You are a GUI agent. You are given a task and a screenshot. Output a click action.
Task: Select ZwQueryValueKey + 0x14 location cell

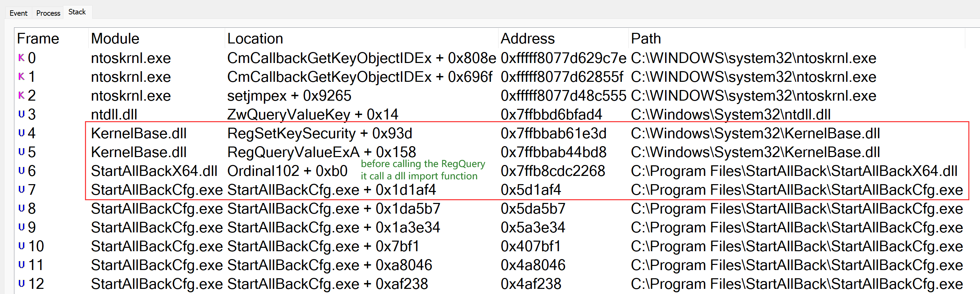pyautogui.click(x=313, y=115)
